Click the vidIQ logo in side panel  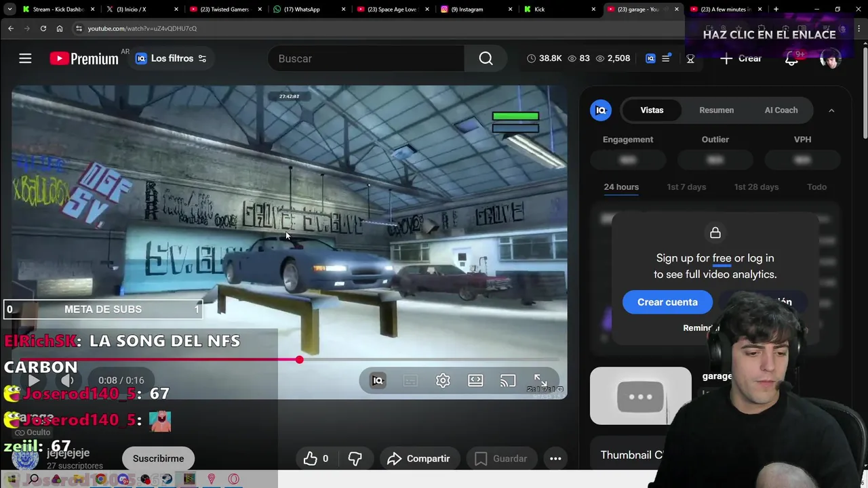click(x=601, y=110)
